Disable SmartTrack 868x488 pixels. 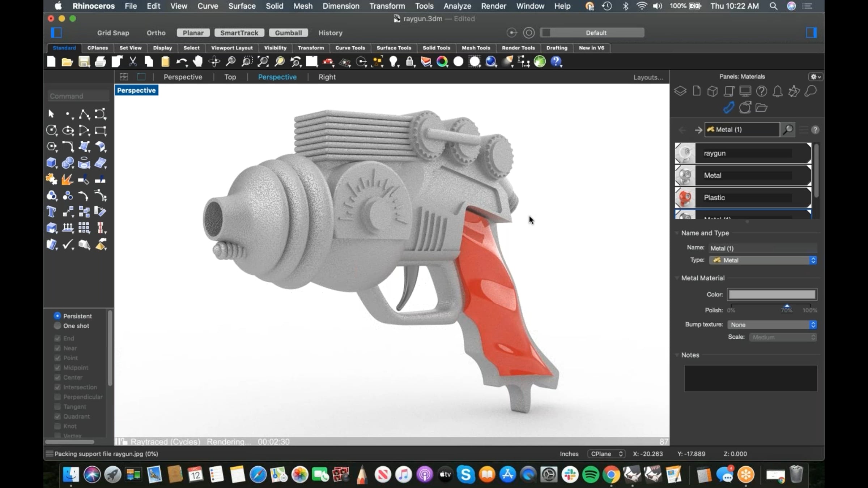[239, 33]
